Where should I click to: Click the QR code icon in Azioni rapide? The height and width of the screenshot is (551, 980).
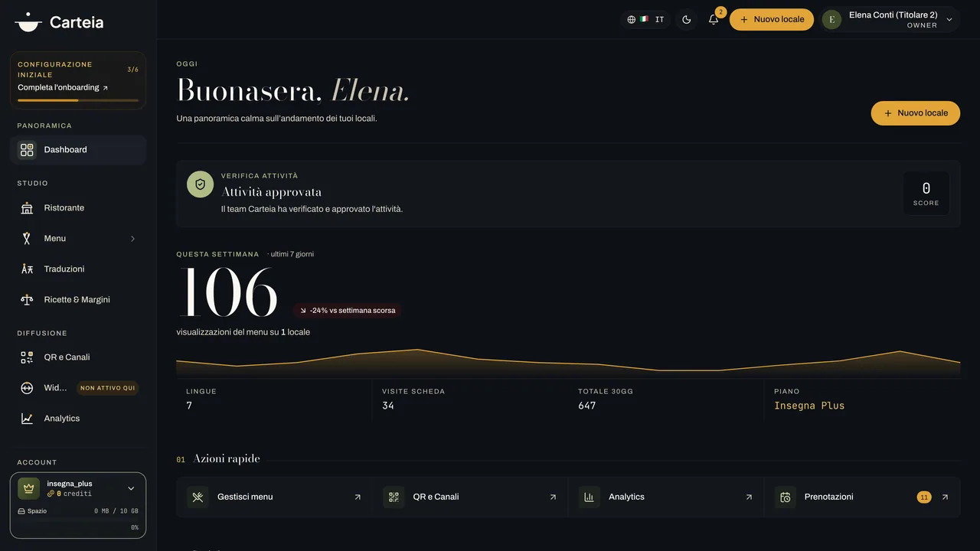(394, 497)
